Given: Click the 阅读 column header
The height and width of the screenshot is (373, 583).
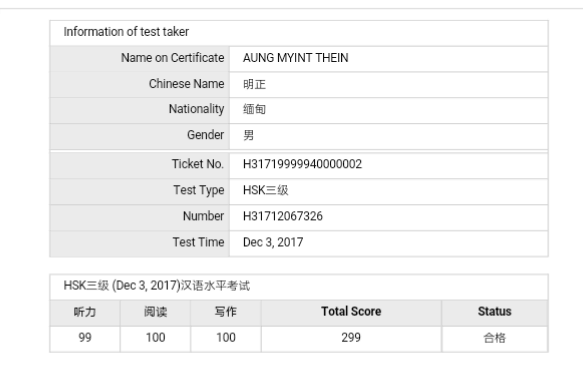Looking at the screenshot, I should (155, 312).
